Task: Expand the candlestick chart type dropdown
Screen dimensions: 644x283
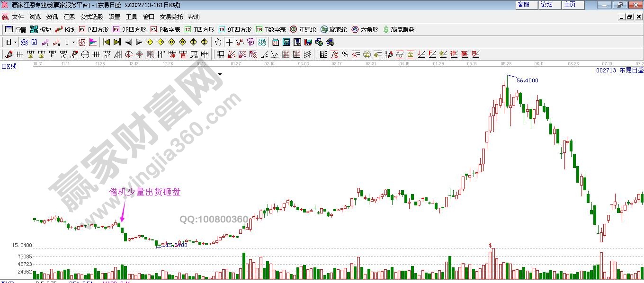Action: tap(73, 42)
